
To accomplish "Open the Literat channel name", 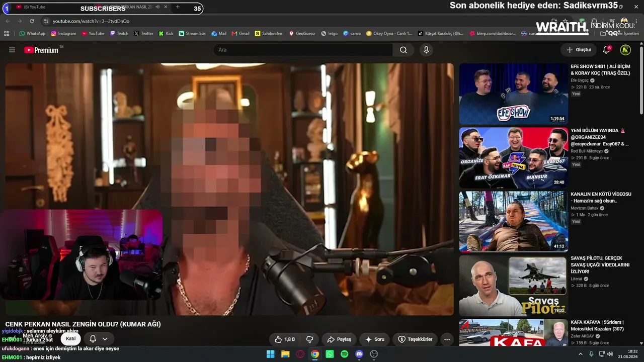I will click(x=577, y=279).
